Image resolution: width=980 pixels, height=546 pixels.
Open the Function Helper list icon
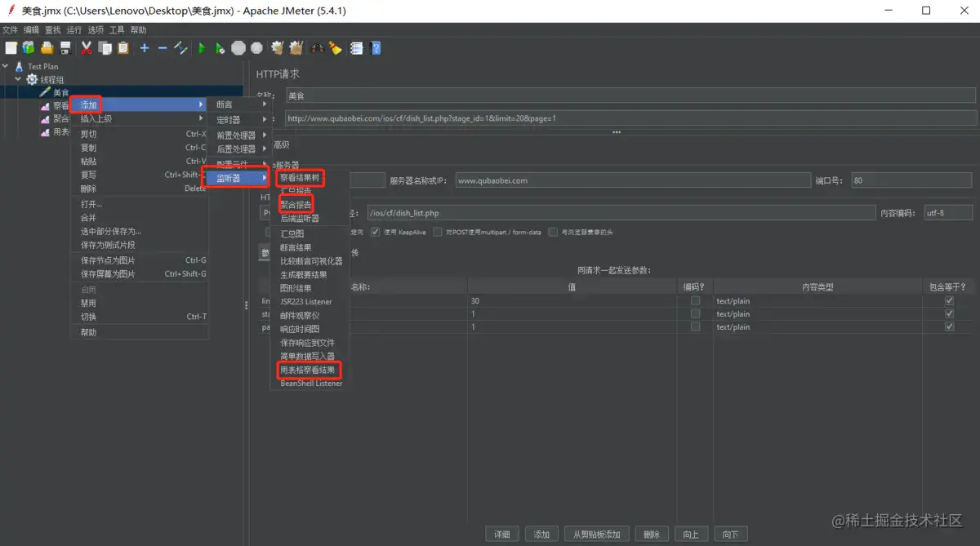pyautogui.click(x=357, y=48)
